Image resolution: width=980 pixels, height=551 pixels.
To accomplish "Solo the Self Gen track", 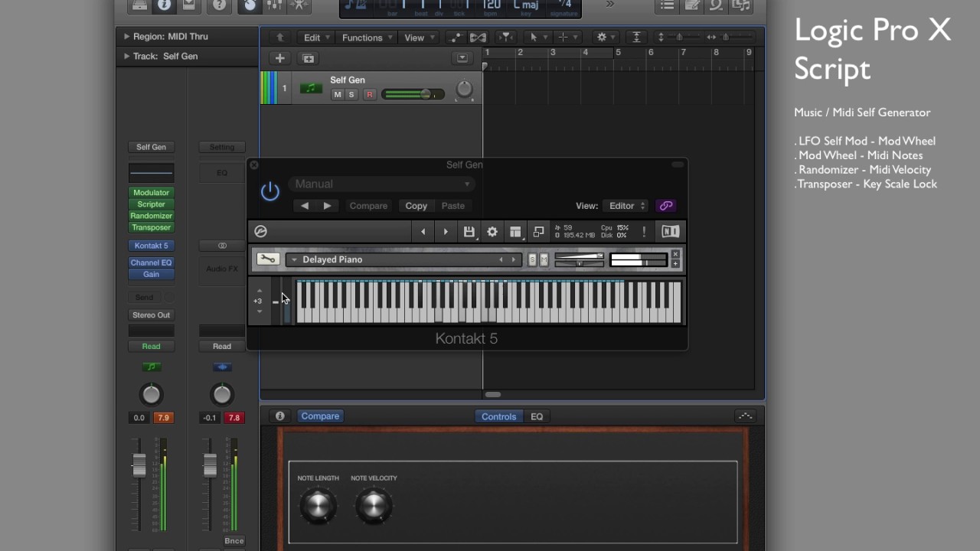I will point(351,95).
